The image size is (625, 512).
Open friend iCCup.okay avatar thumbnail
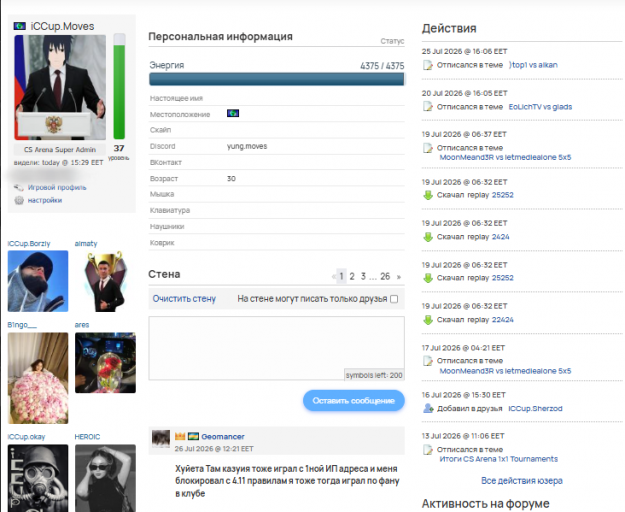[38, 478]
